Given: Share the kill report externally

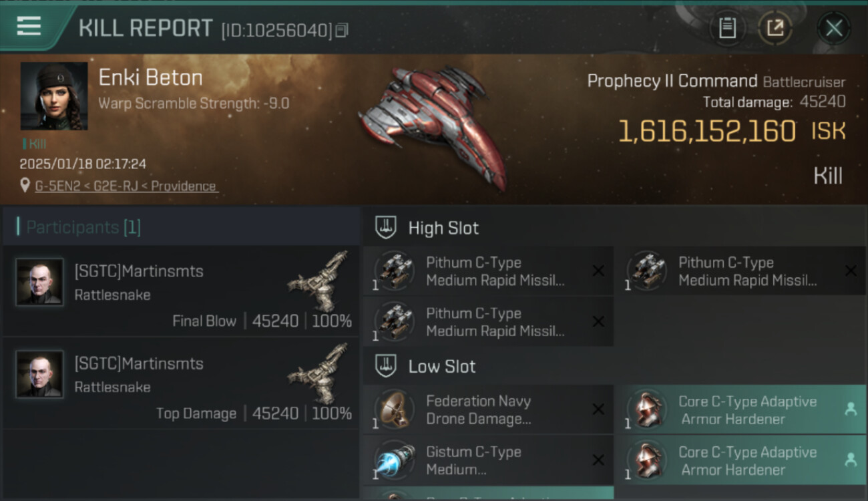Looking at the screenshot, I should (x=775, y=28).
